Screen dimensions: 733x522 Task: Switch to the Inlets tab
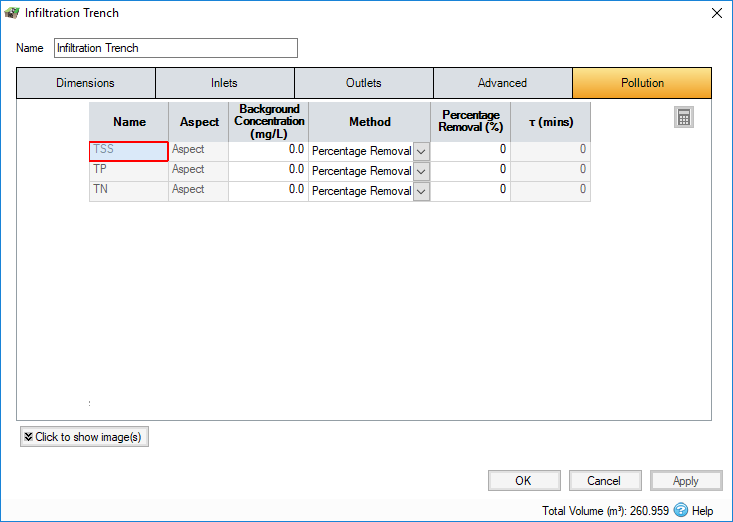point(224,83)
